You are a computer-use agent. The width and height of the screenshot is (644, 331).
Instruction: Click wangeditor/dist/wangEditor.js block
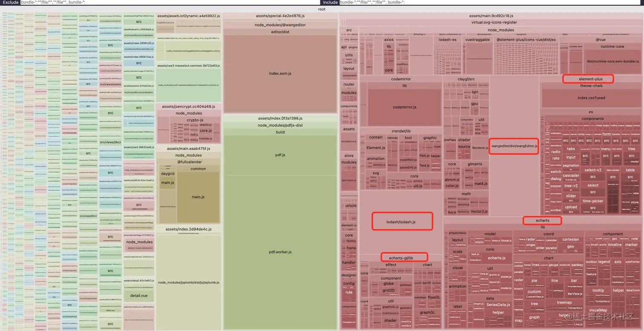[x=514, y=146]
